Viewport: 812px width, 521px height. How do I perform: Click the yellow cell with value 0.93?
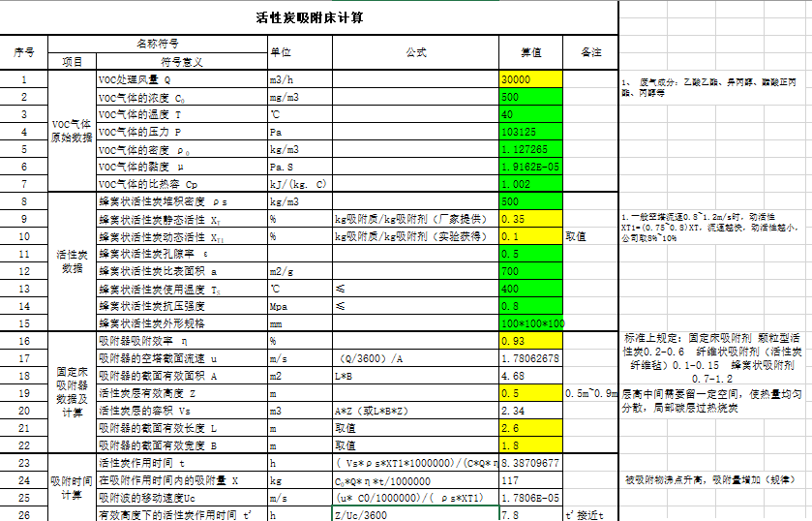click(530, 341)
